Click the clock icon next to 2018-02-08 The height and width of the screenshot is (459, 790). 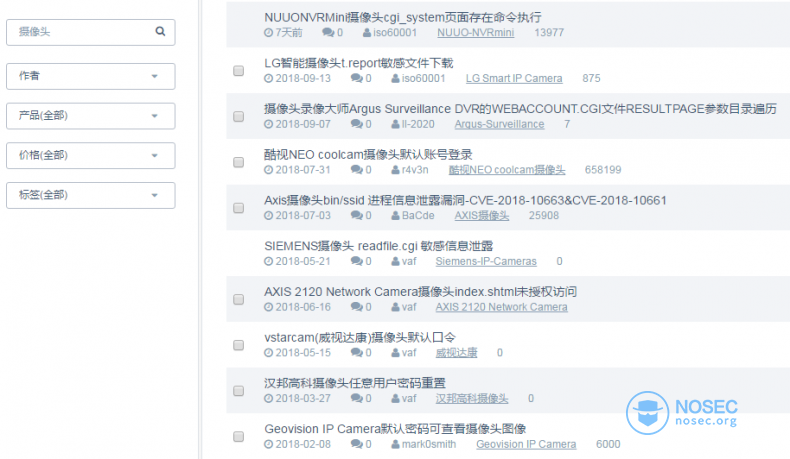click(x=269, y=444)
